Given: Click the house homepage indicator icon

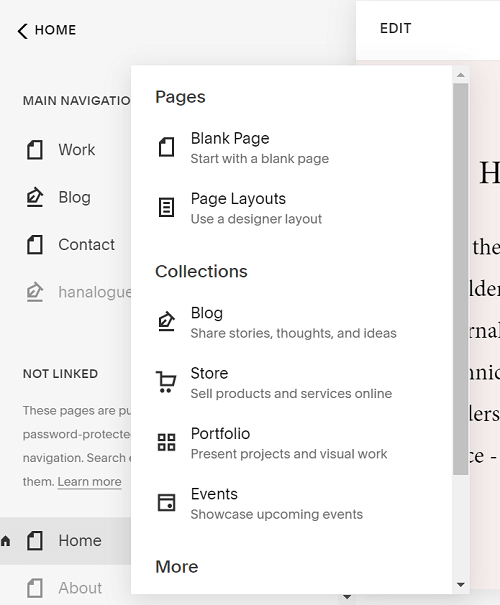Looking at the screenshot, I should coord(5,541).
